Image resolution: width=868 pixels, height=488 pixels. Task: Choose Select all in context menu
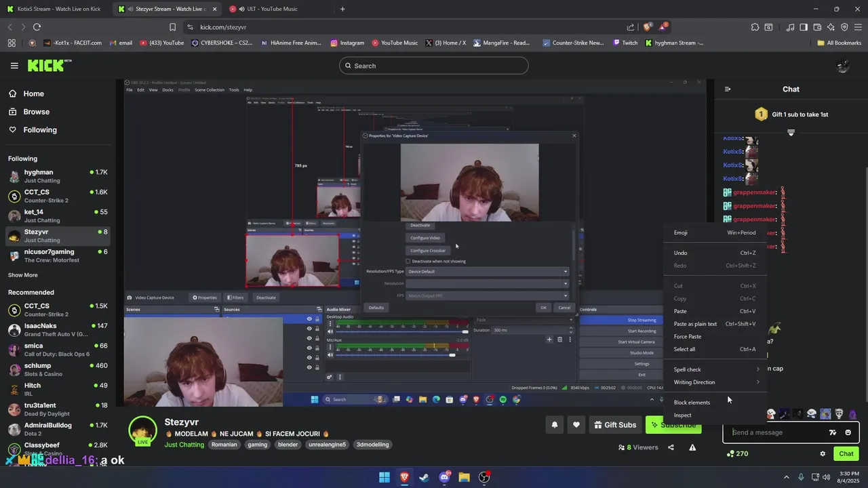click(x=715, y=349)
